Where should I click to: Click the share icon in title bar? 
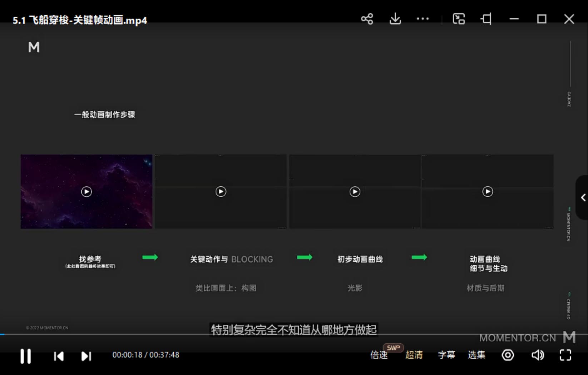click(x=367, y=19)
